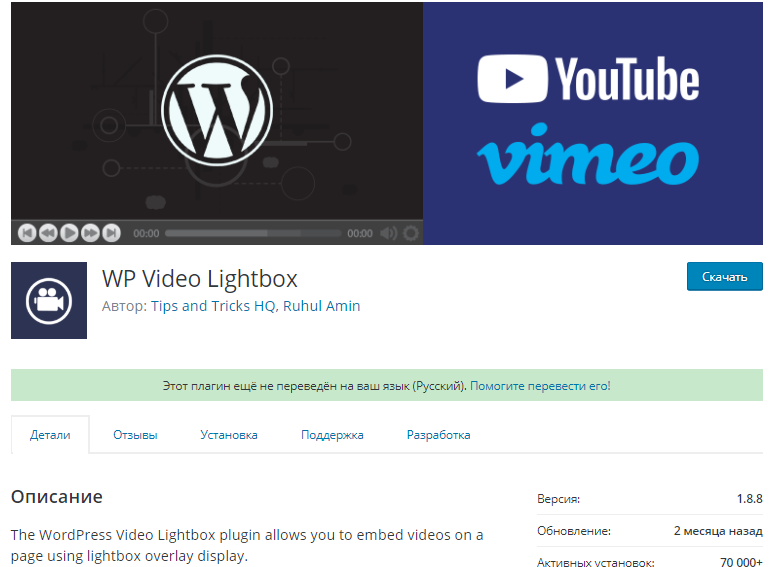Click the right 00:00 time label
772x567 pixels.
pyautogui.click(x=360, y=233)
